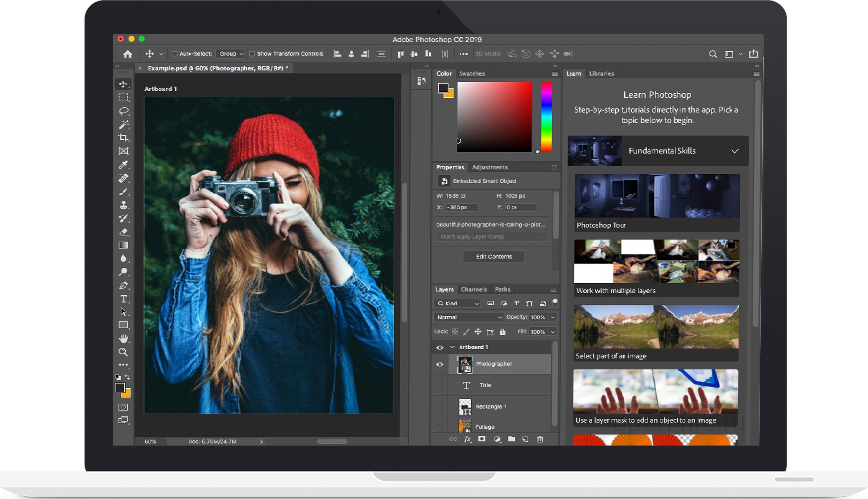Open the Don't Apply Layer Comp dropdown
868x499 pixels.
coord(492,237)
